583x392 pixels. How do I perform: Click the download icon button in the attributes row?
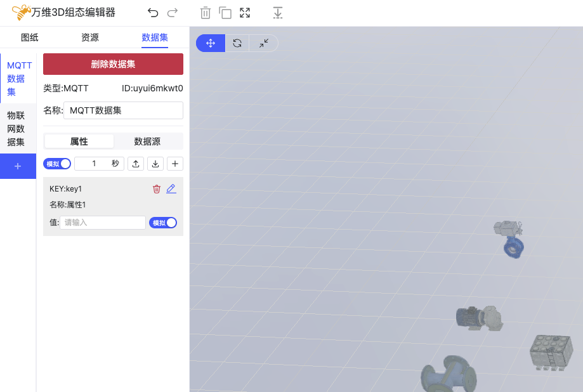(155, 164)
